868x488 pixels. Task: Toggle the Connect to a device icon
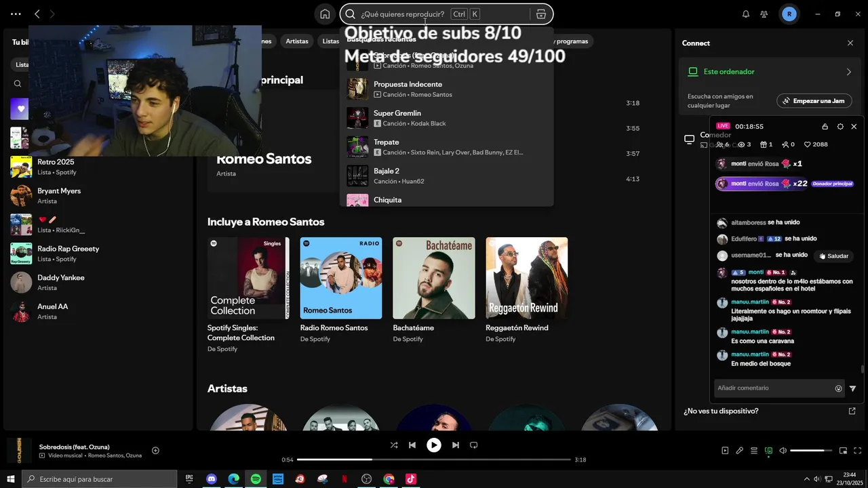point(768,450)
